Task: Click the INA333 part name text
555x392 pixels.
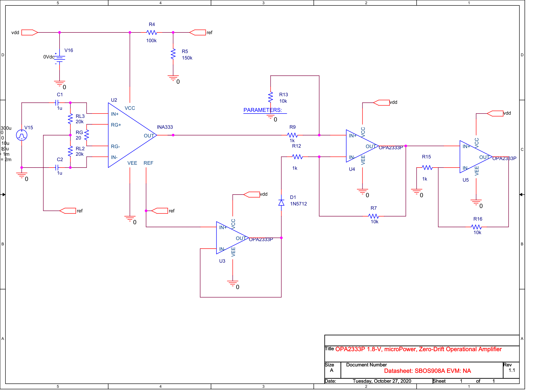Action: [165, 127]
